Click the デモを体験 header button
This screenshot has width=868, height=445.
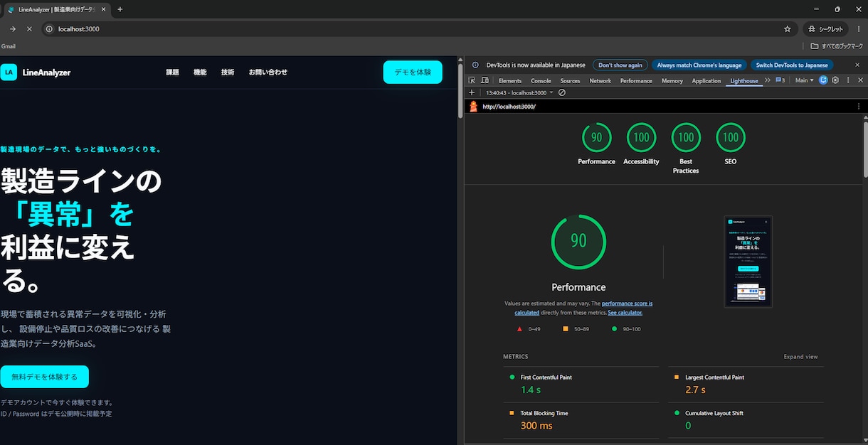pyautogui.click(x=413, y=72)
